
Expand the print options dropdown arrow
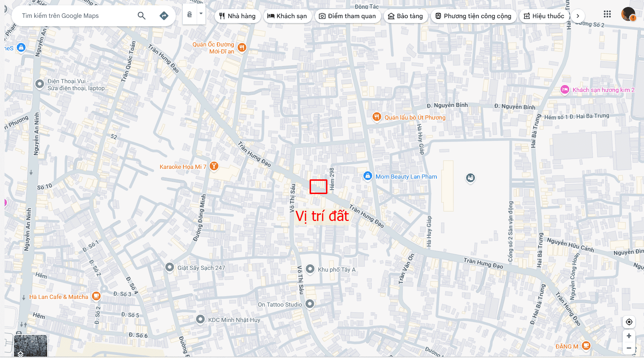(x=201, y=14)
